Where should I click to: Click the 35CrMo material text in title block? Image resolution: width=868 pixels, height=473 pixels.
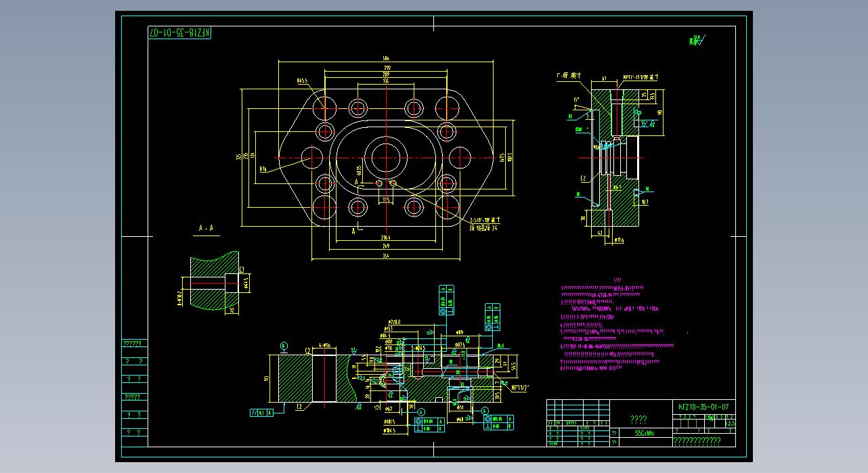pyautogui.click(x=644, y=433)
